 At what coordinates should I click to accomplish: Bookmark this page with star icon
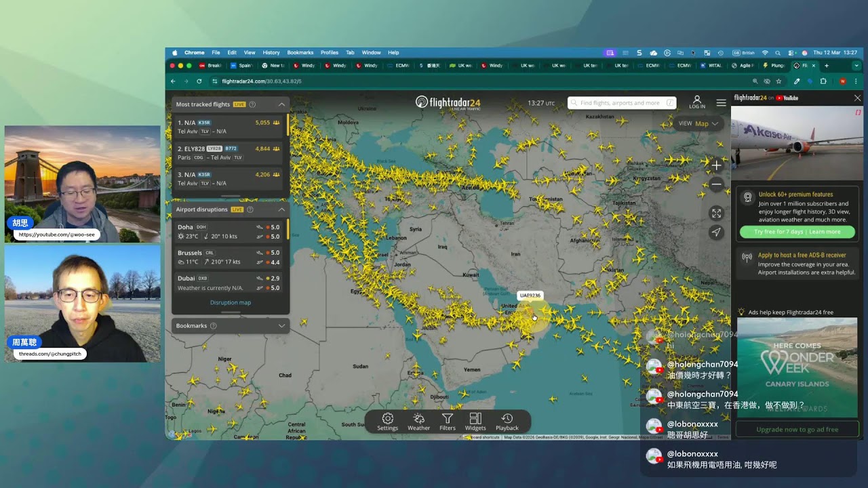[778, 81]
